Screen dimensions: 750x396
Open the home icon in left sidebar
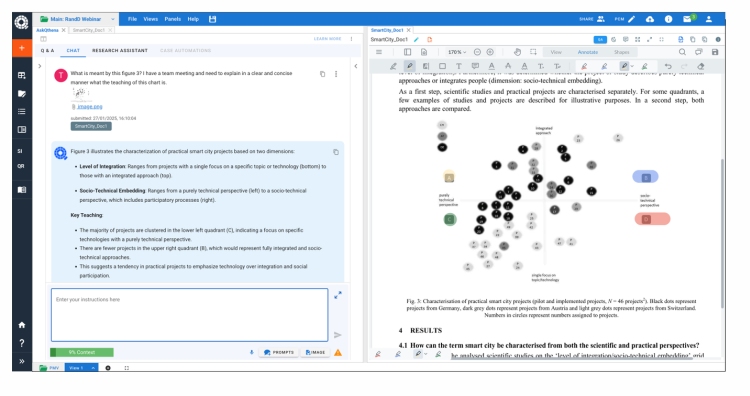[22, 325]
